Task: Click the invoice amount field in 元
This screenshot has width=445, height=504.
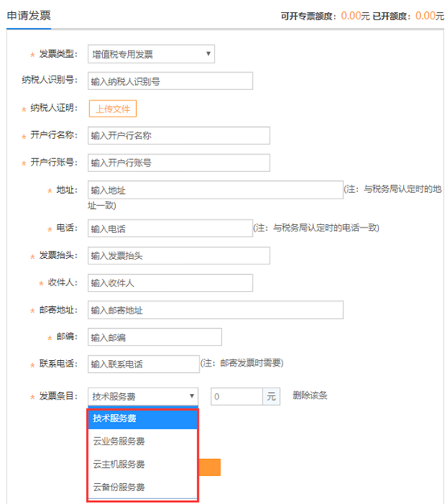Action: pyautogui.click(x=237, y=396)
